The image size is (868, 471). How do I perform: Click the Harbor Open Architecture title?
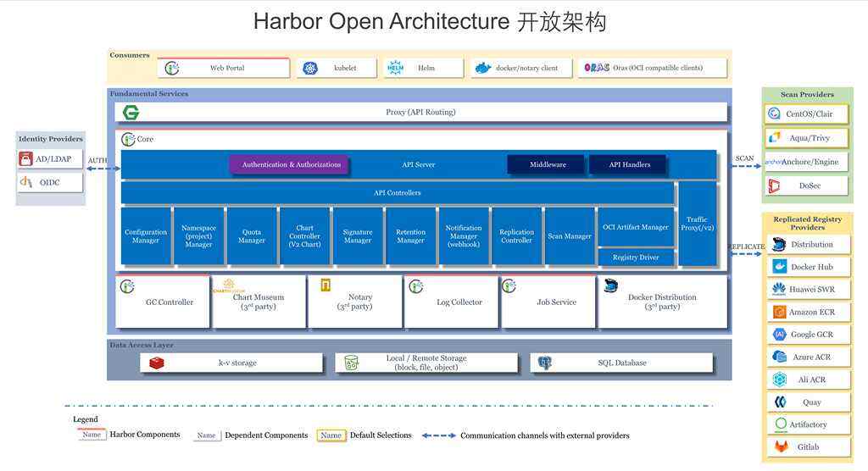pos(430,22)
